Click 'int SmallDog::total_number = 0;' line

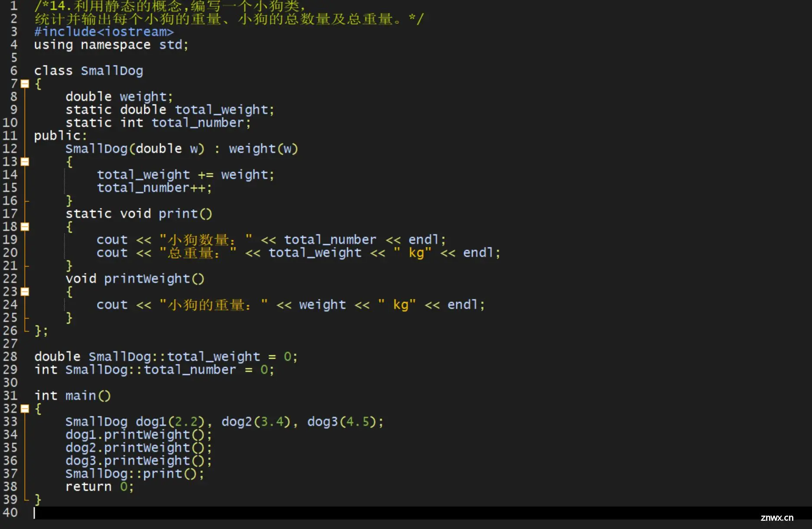154,370
